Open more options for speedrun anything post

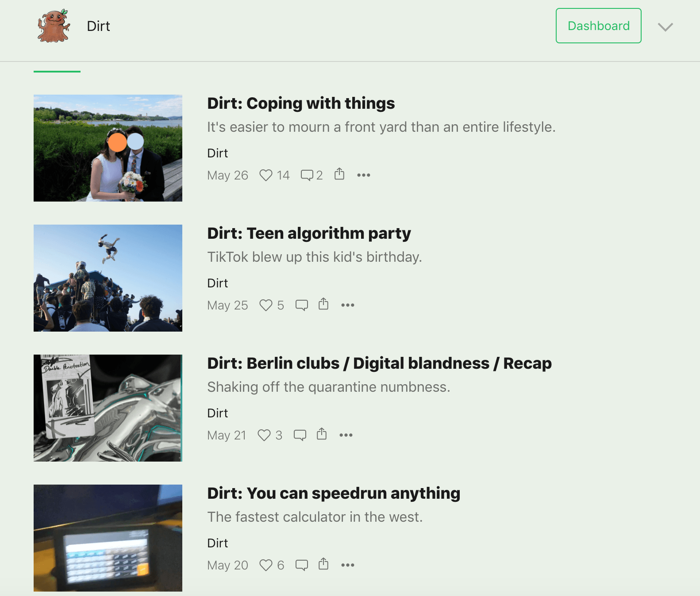[348, 565]
